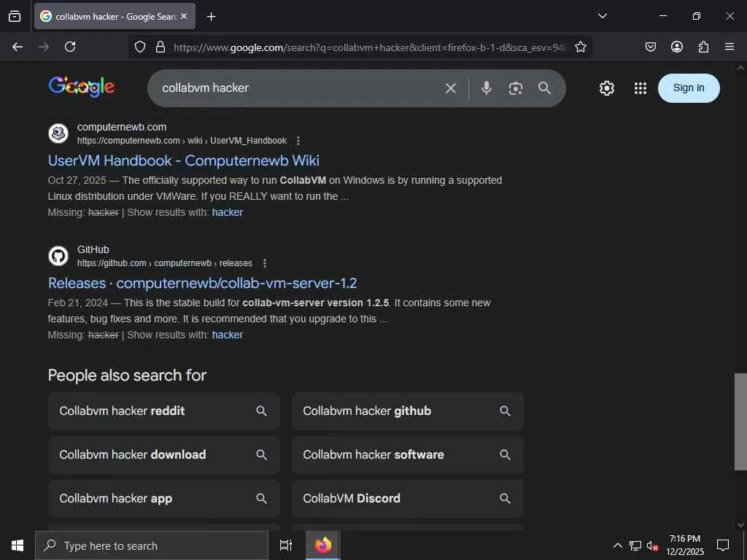Click the scrollbar up arrow
This screenshot has width=747, height=560.
[740, 68]
